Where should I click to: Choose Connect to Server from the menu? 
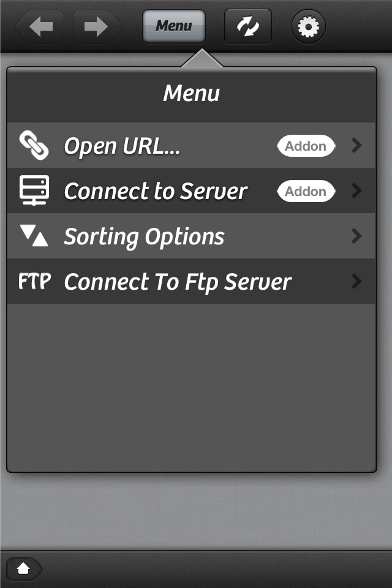[x=156, y=192]
